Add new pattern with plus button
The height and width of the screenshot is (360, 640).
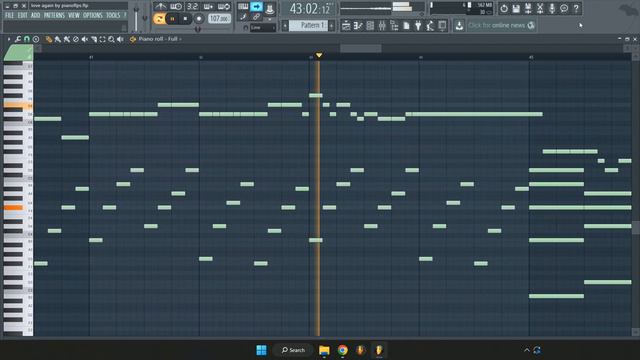click(331, 26)
